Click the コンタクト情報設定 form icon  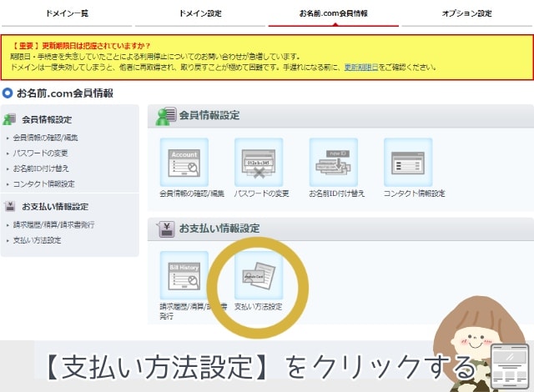pyautogui.click(x=408, y=163)
